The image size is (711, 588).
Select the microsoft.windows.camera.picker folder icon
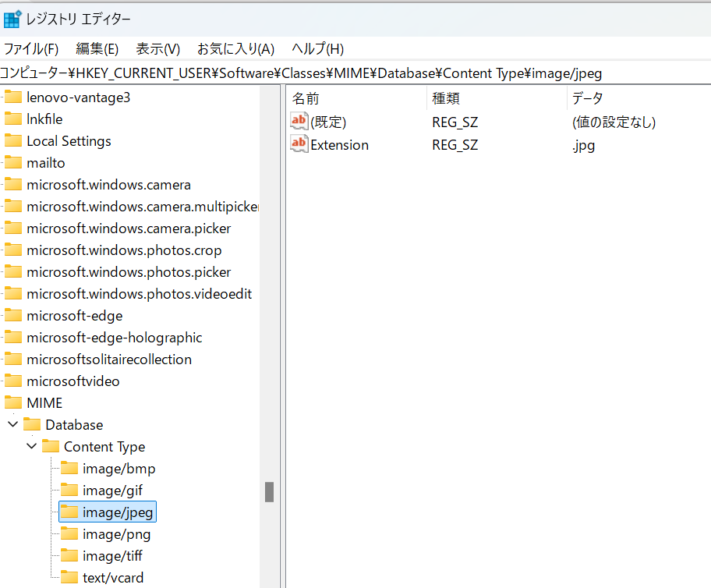(x=13, y=228)
